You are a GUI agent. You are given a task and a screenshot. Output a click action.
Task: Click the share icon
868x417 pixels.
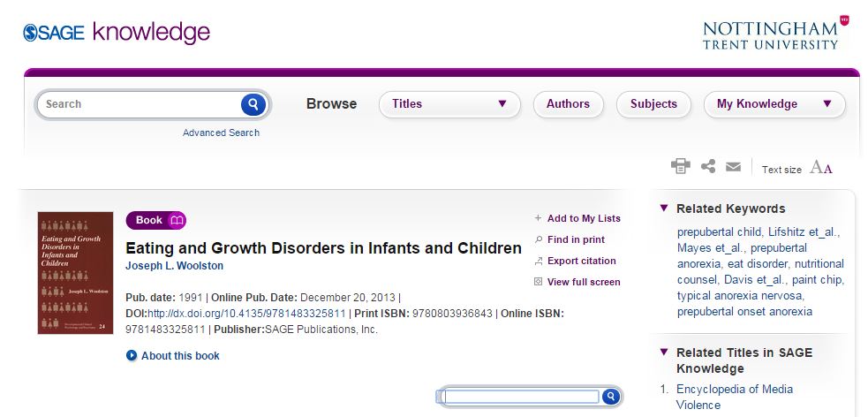[x=707, y=166]
